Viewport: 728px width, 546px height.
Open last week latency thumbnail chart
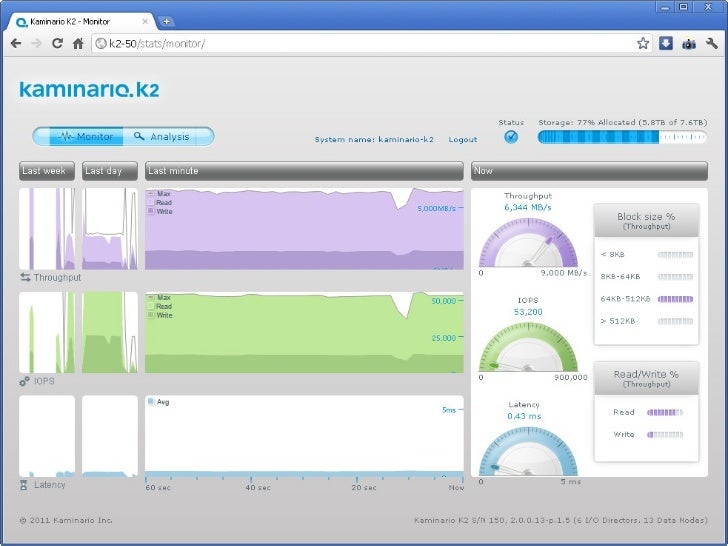(47, 436)
